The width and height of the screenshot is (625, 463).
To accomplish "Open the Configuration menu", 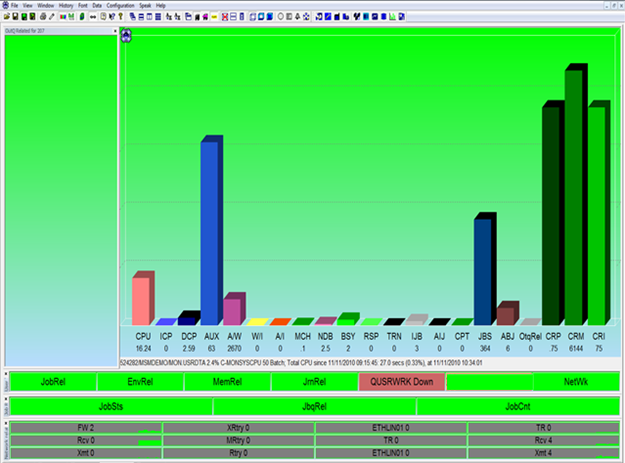I will (x=120, y=5).
